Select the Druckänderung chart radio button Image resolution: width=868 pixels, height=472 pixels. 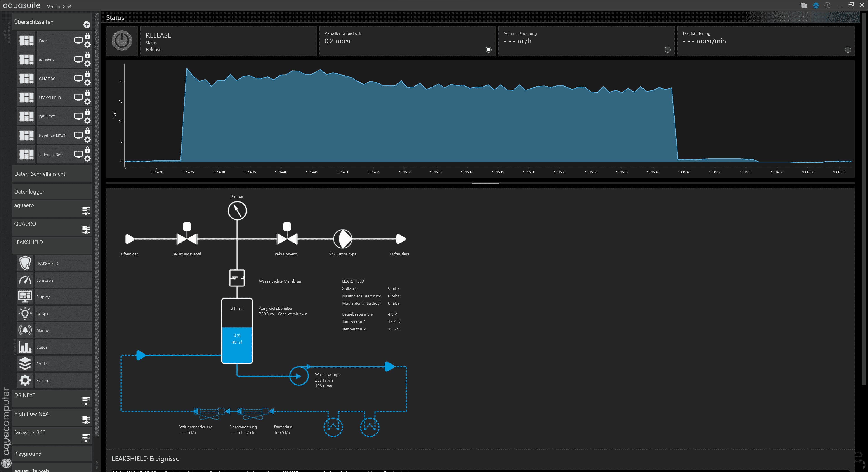click(x=848, y=50)
